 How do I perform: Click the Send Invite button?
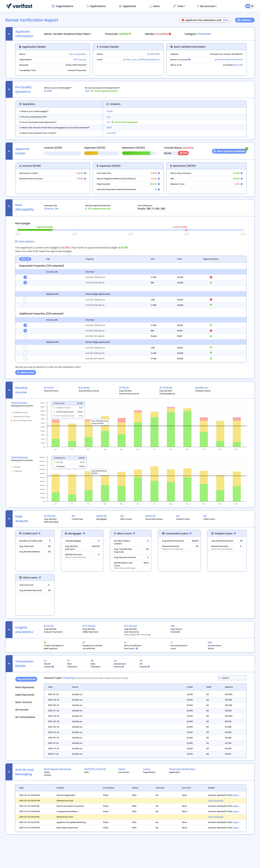(26, 372)
